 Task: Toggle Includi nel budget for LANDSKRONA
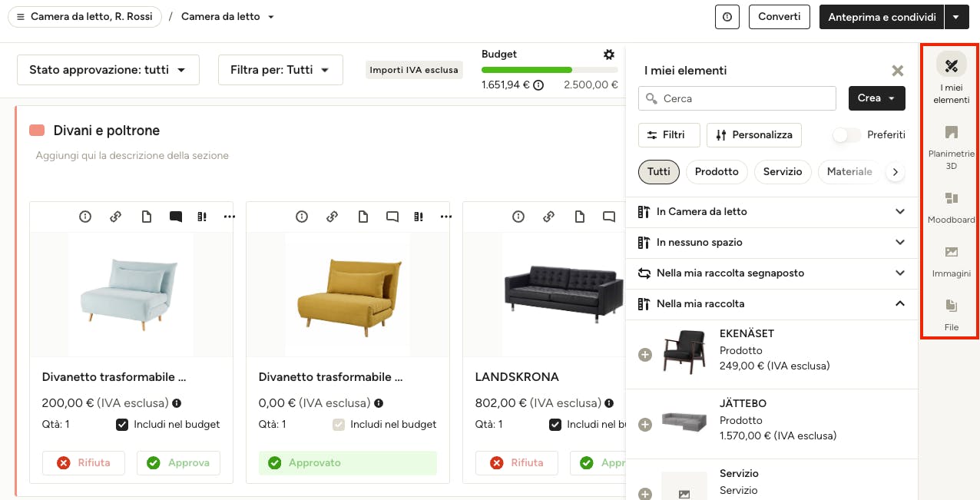click(555, 425)
